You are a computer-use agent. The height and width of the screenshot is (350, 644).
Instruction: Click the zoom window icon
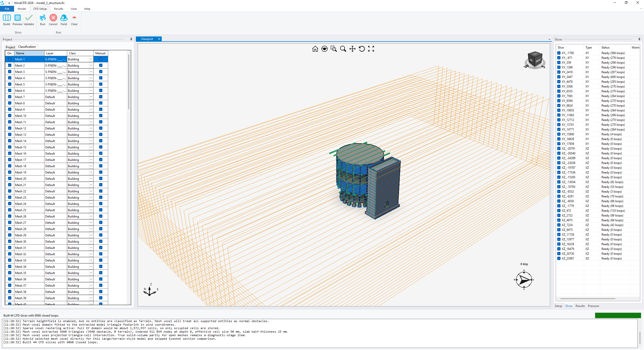pyautogui.click(x=334, y=49)
